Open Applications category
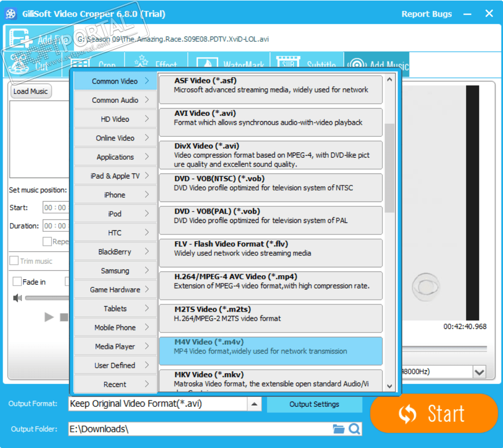Screen dimensions: 503x448 (115, 157)
